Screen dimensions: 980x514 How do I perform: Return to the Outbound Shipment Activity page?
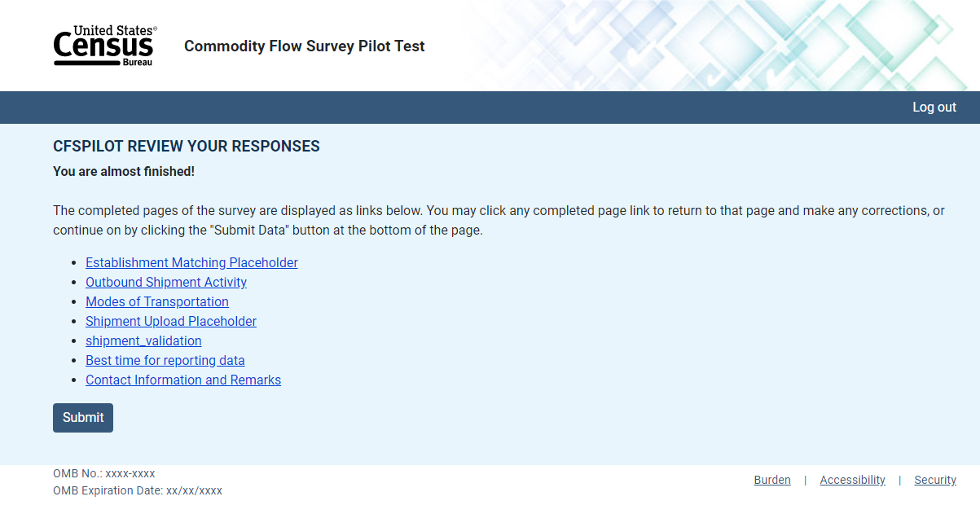tap(166, 283)
